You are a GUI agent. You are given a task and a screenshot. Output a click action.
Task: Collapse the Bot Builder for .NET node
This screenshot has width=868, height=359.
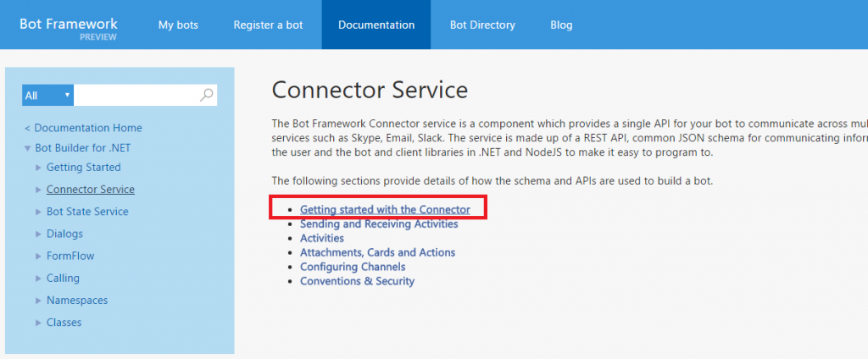(x=27, y=148)
